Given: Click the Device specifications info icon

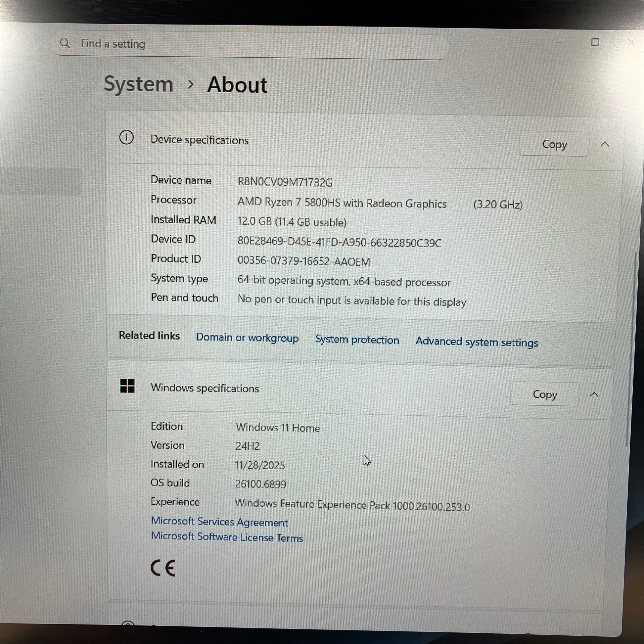Looking at the screenshot, I should click(127, 137).
